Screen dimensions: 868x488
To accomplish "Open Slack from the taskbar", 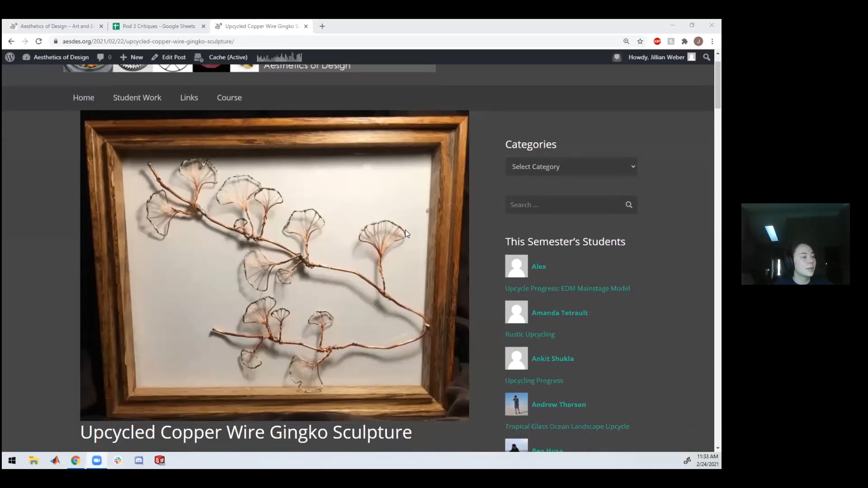I will tap(118, 460).
